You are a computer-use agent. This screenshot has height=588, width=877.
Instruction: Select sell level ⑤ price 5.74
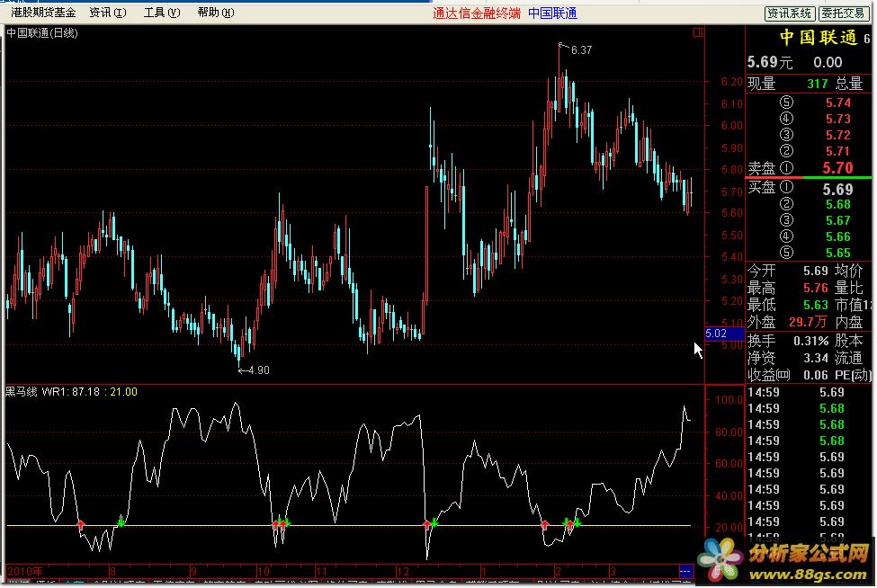(837, 102)
